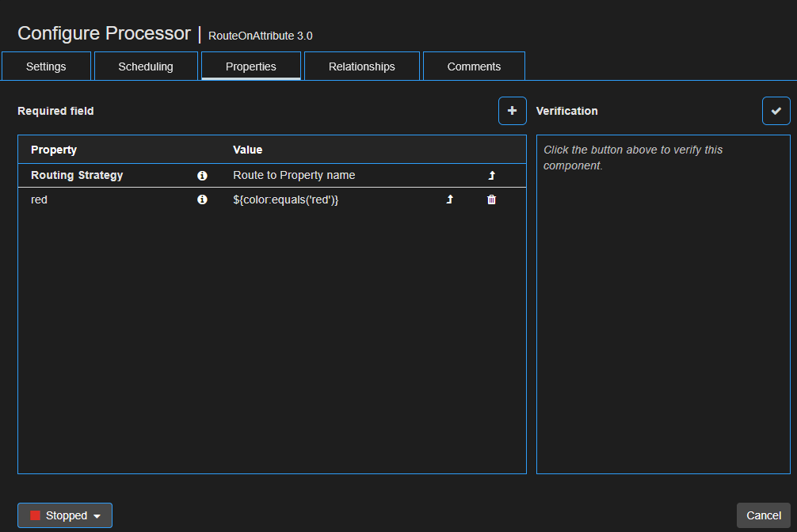Run verification with the checkmark icon
The height and width of the screenshot is (532, 797).
coord(776,111)
